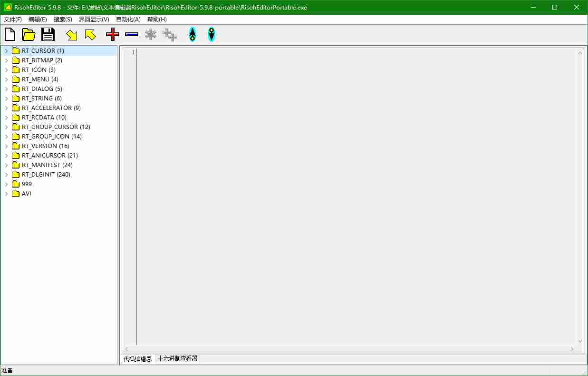This screenshot has height=376, width=588.
Task: Click the editor horizontal scrollbar right arrow
Action: pyautogui.click(x=572, y=349)
